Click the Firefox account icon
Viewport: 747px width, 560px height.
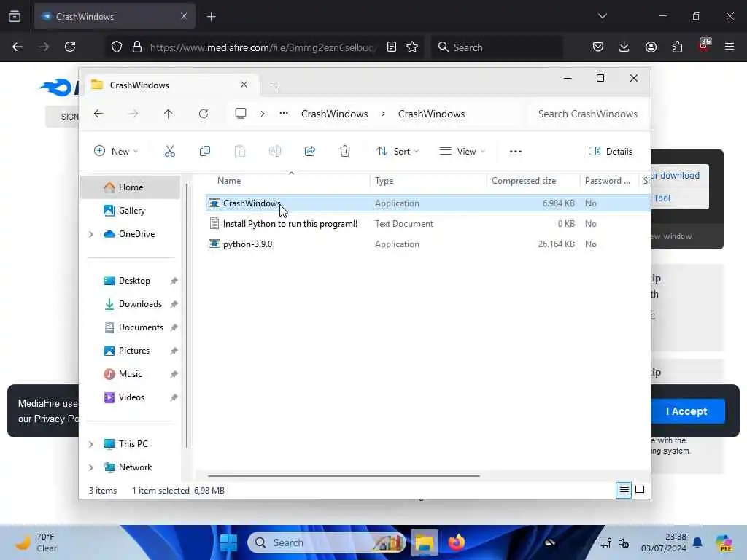click(651, 47)
